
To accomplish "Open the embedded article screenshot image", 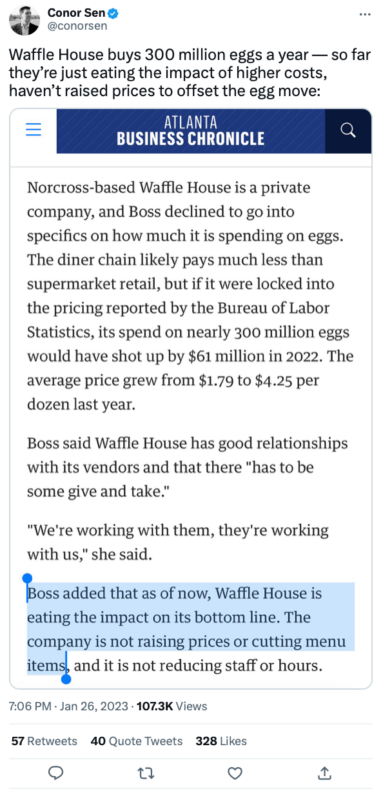I will tap(191, 398).
